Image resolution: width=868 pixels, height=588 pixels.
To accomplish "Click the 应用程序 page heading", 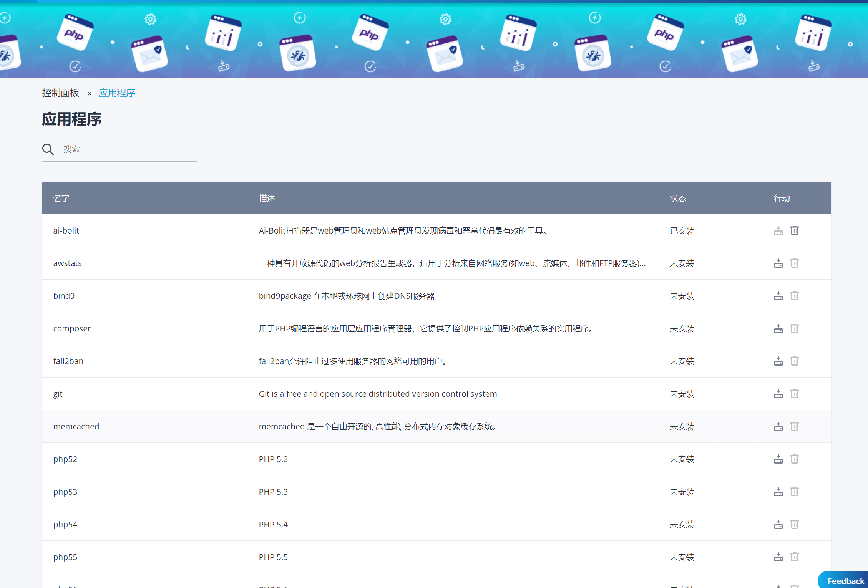I will (x=72, y=119).
